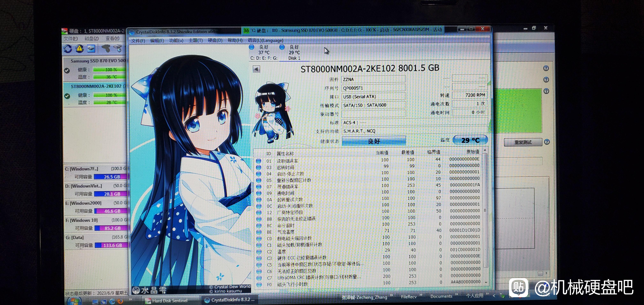Screen dimensions: 644x305
Task: Launch Firefox from quick launch
Action: coord(120,301)
